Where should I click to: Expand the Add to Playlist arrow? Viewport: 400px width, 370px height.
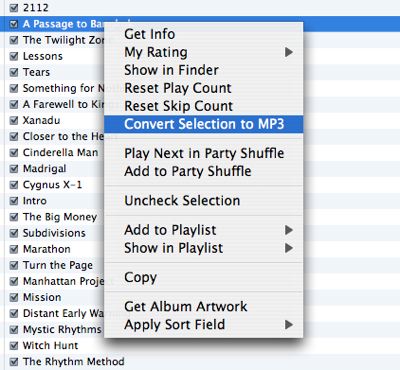(x=289, y=230)
